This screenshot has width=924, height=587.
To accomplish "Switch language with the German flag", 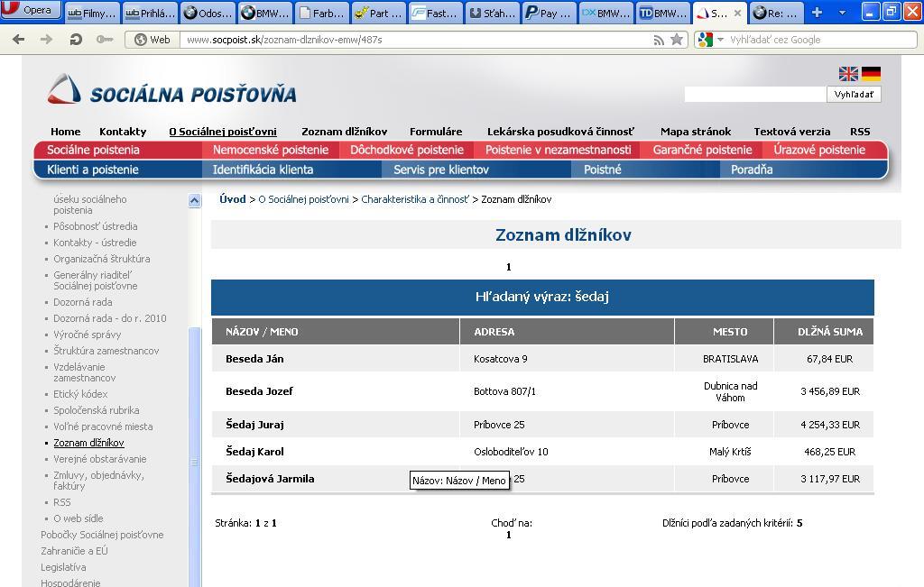I will coord(871,74).
